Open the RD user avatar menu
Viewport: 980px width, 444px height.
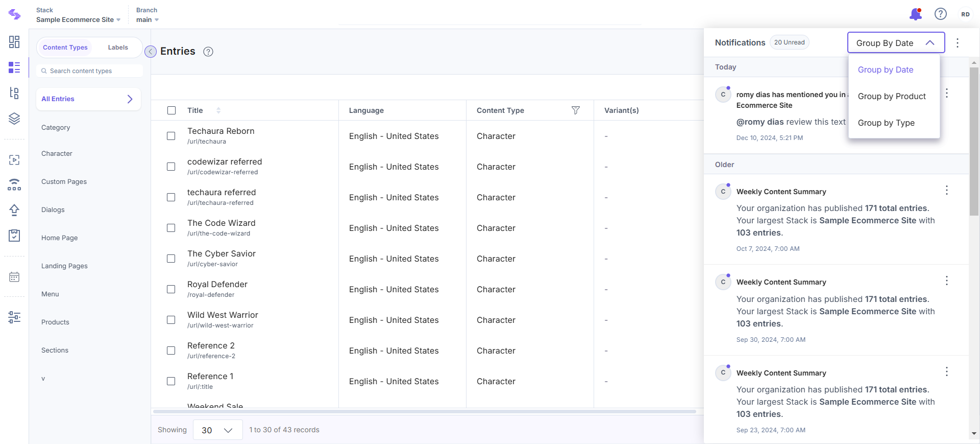[x=965, y=14]
